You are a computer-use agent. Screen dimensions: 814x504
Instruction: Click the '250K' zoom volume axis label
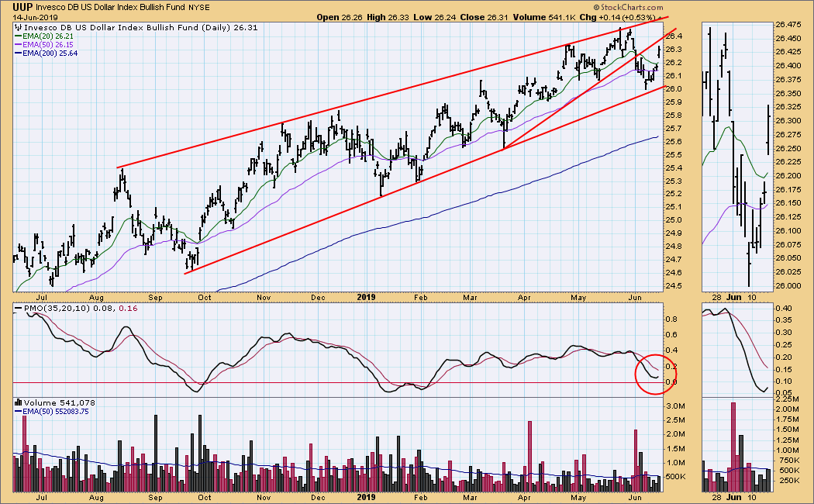[x=788, y=481]
